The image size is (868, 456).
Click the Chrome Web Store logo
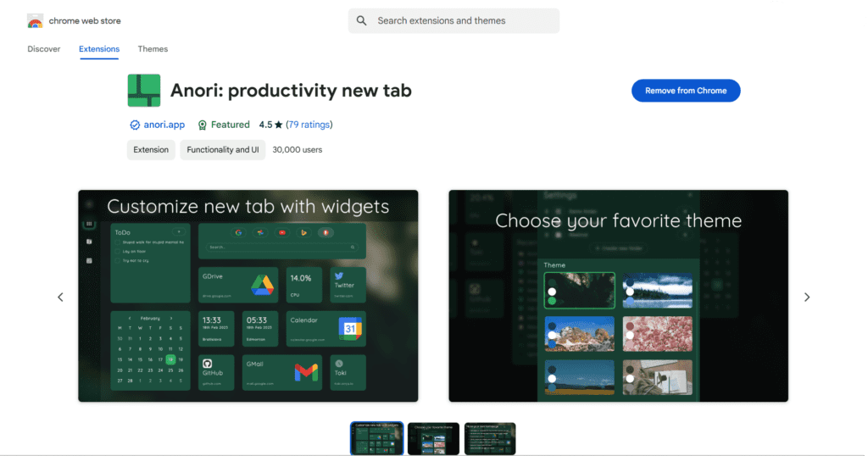click(35, 21)
